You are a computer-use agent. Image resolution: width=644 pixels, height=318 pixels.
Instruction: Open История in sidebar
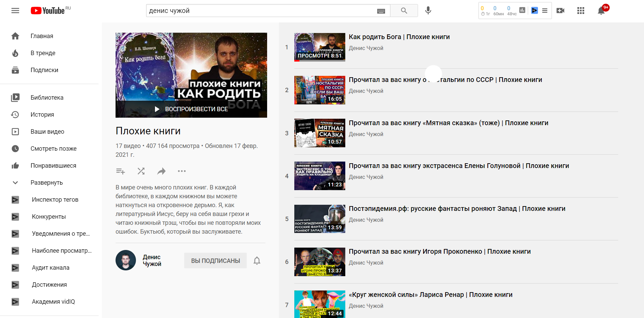[x=49, y=115]
